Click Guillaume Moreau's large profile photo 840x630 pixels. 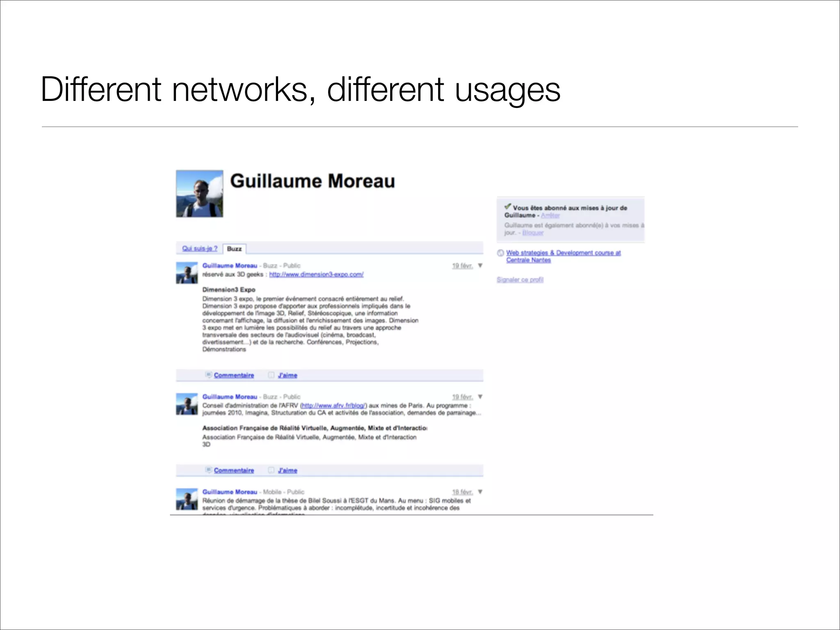point(200,194)
